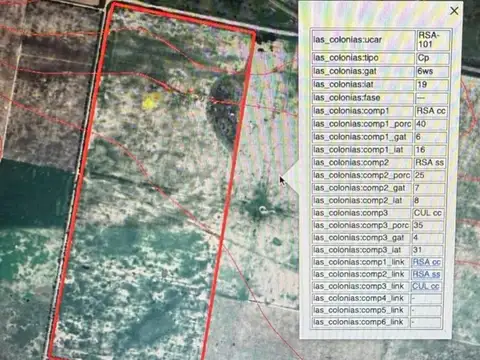The height and width of the screenshot is (360, 480).
Task: Select the comp3_porc value '35'
Action: pyautogui.click(x=428, y=225)
